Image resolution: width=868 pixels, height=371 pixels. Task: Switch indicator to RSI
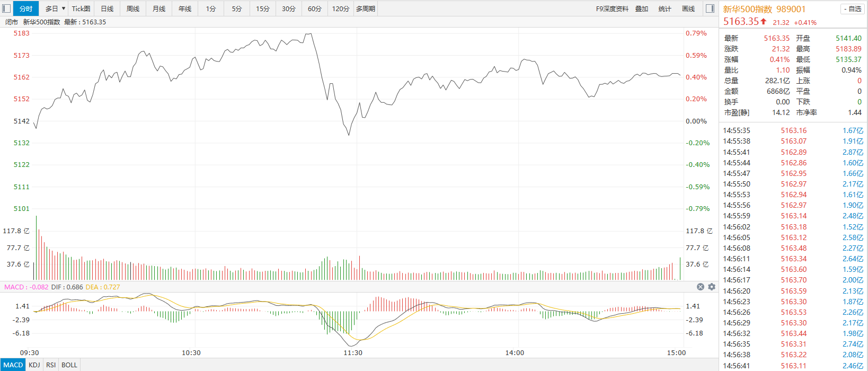tap(51, 365)
